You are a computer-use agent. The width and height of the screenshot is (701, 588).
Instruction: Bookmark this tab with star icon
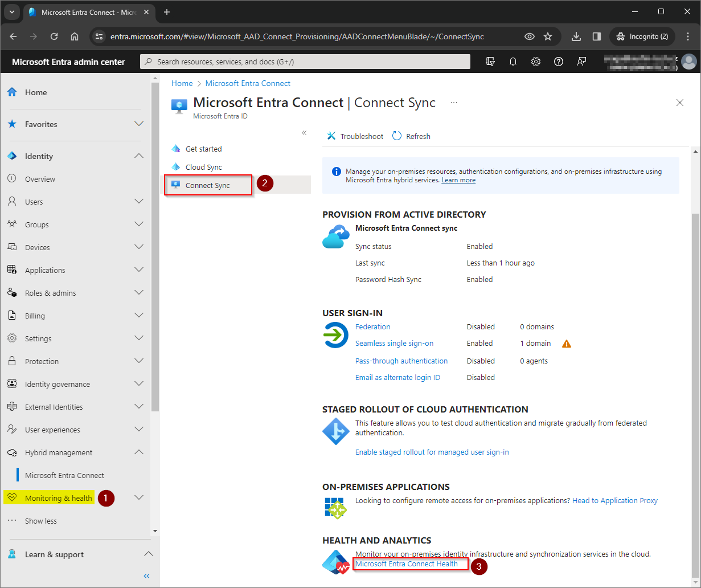point(548,36)
